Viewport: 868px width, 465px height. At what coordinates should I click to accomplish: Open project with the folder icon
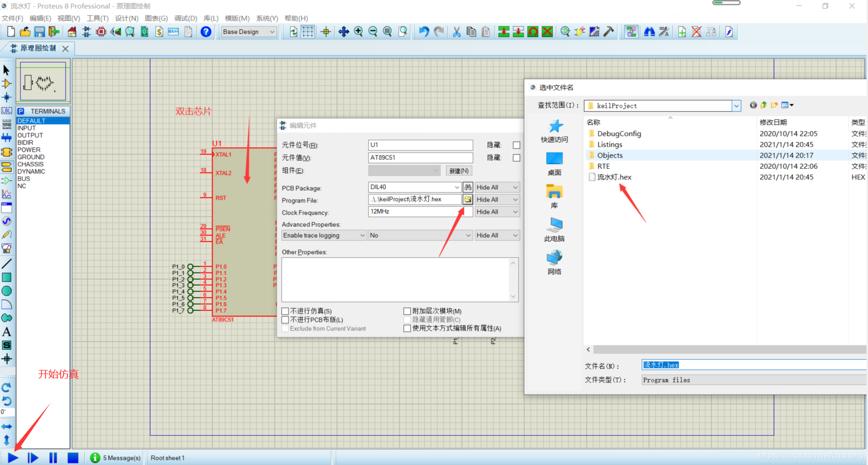25,32
